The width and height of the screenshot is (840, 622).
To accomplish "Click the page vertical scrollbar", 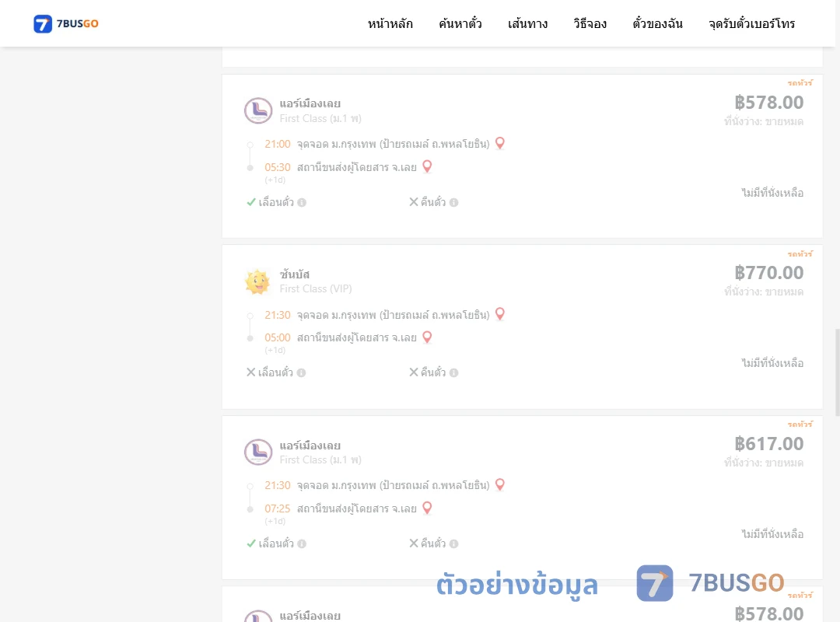I will [838, 373].
